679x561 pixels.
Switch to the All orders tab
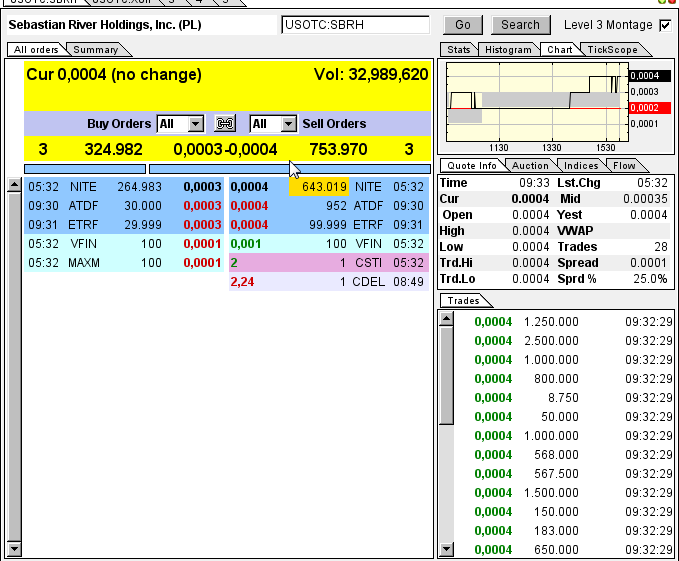pyautogui.click(x=36, y=50)
